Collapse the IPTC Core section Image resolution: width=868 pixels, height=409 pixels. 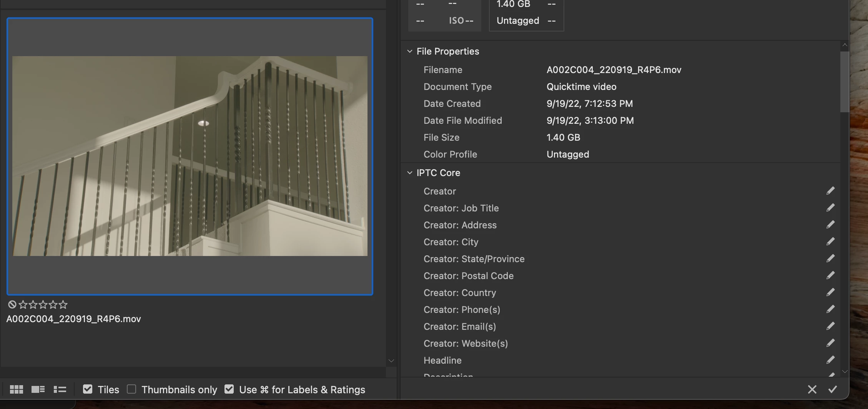pos(410,173)
